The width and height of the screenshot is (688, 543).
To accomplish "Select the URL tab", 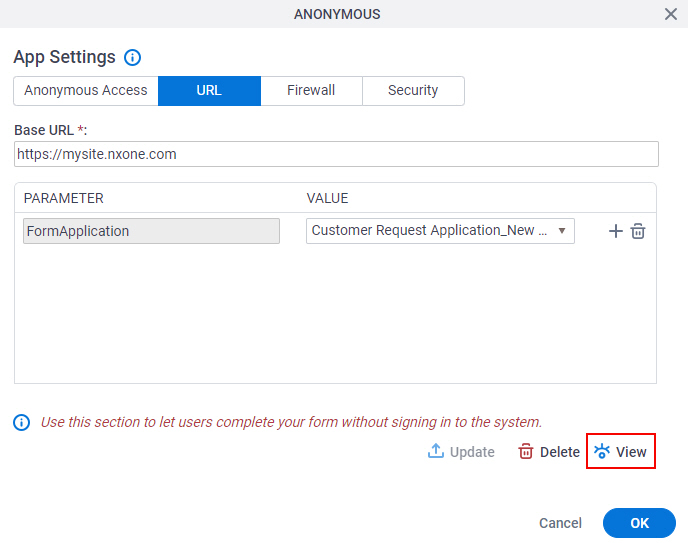I will coord(209,91).
